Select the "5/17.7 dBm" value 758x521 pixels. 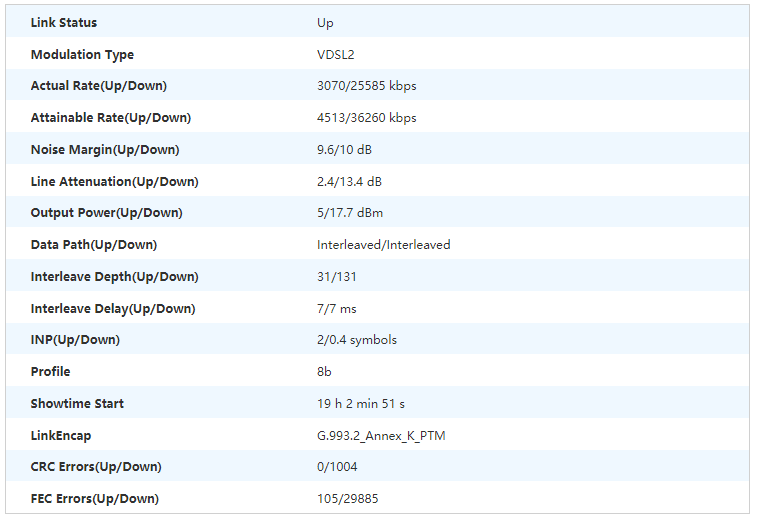tap(350, 213)
